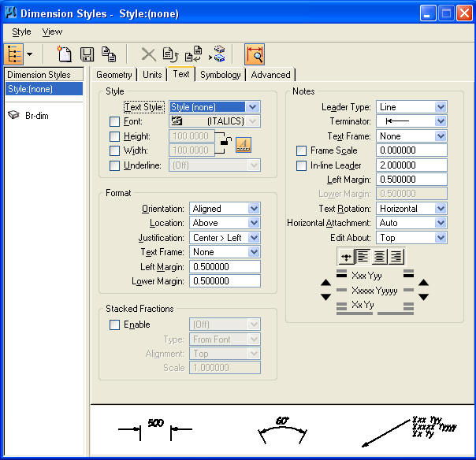Image resolution: width=476 pixels, height=460 pixels.
Task: Open the Orientation dropdown
Action: tap(225, 209)
